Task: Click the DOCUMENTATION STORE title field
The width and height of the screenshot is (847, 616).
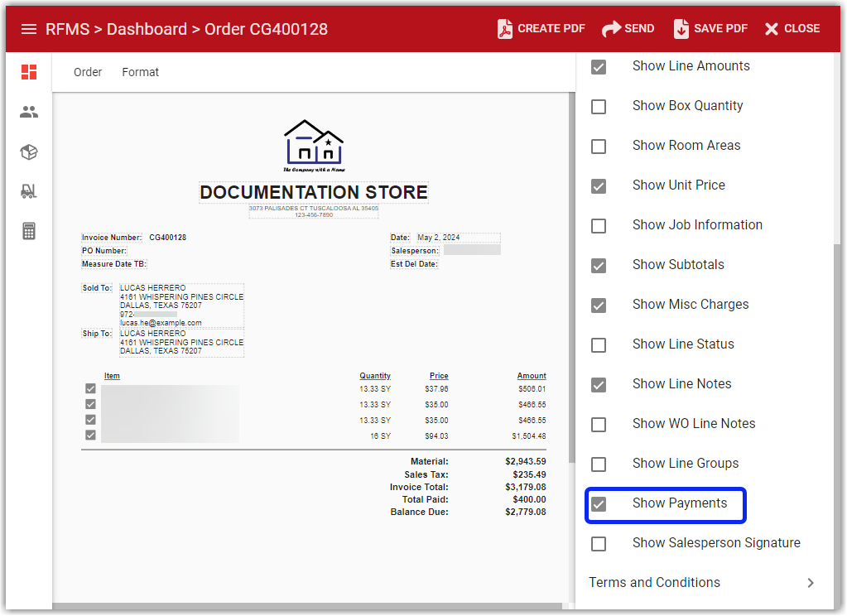Action: pyautogui.click(x=314, y=192)
